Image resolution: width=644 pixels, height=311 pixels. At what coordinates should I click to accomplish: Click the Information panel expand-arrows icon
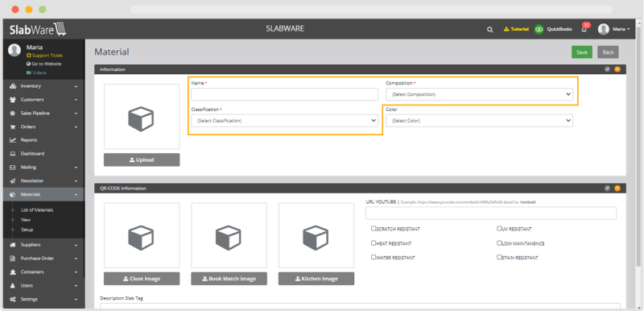[x=608, y=69]
